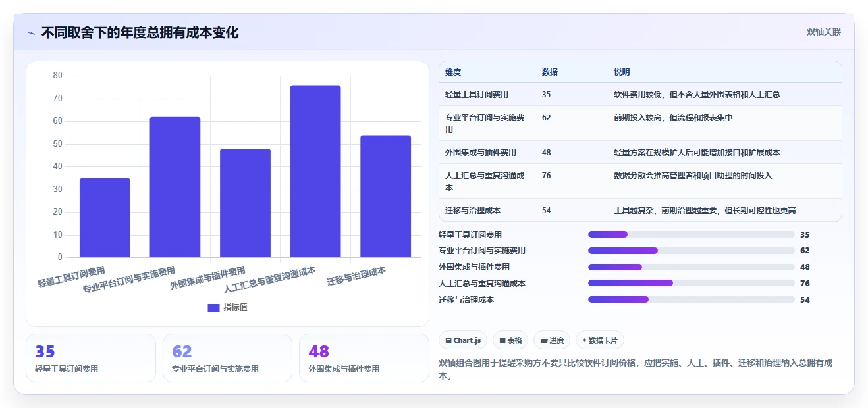Click table value 62
Viewport: 868px width, 408px height.
[x=547, y=118]
